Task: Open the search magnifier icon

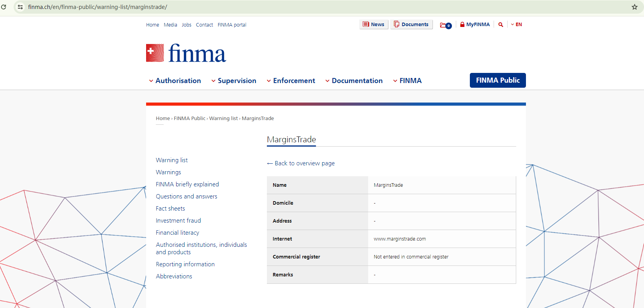Action: coord(501,25)
